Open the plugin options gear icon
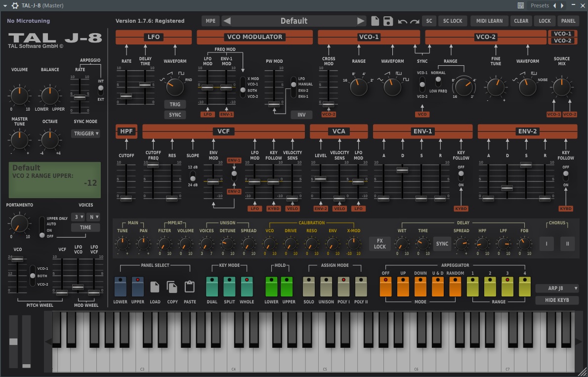 click(x=15, y=5)
